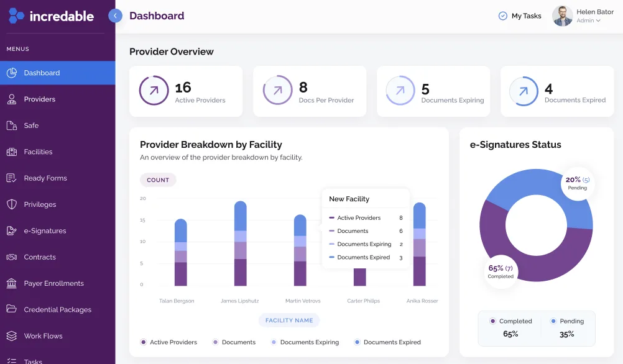
Task: Click the Credential Packages folder icon
Action: [12, 309]
